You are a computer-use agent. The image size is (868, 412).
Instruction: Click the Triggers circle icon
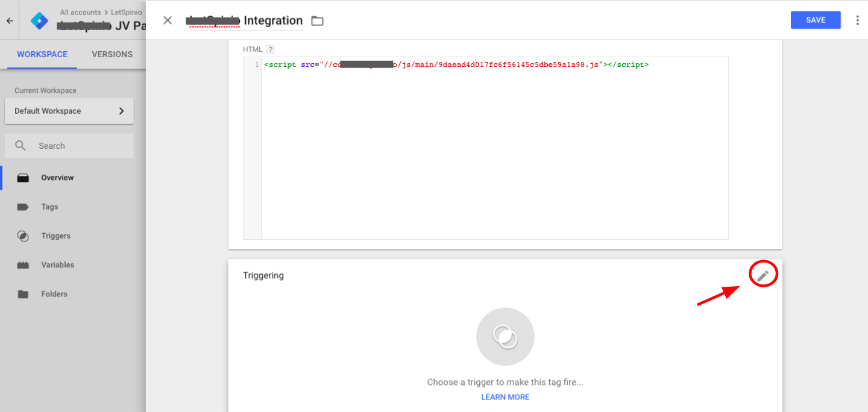[23, 236]
